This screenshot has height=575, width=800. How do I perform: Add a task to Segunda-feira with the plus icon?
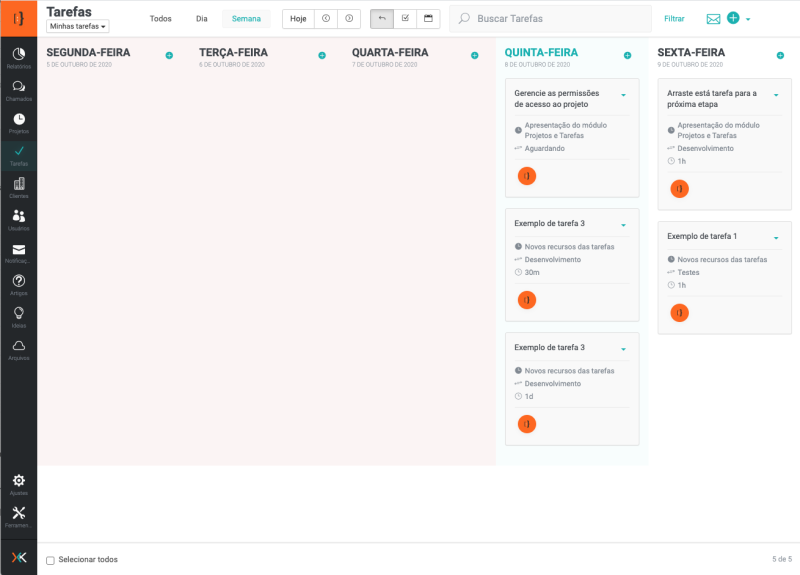point(169,55)
